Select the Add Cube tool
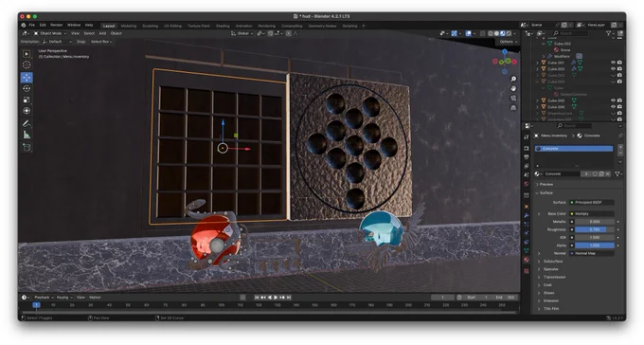644x345 pixels. (x=27, y=147)
